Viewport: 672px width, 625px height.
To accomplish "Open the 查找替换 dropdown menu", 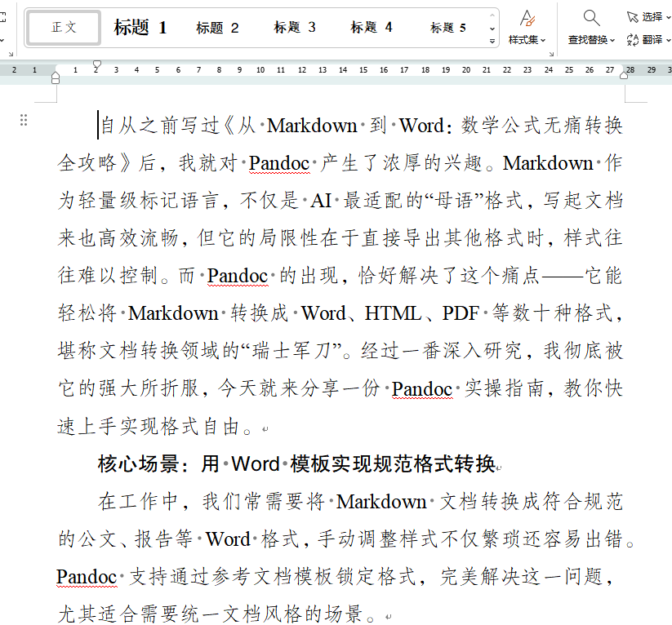I will [x=591, y=40].
